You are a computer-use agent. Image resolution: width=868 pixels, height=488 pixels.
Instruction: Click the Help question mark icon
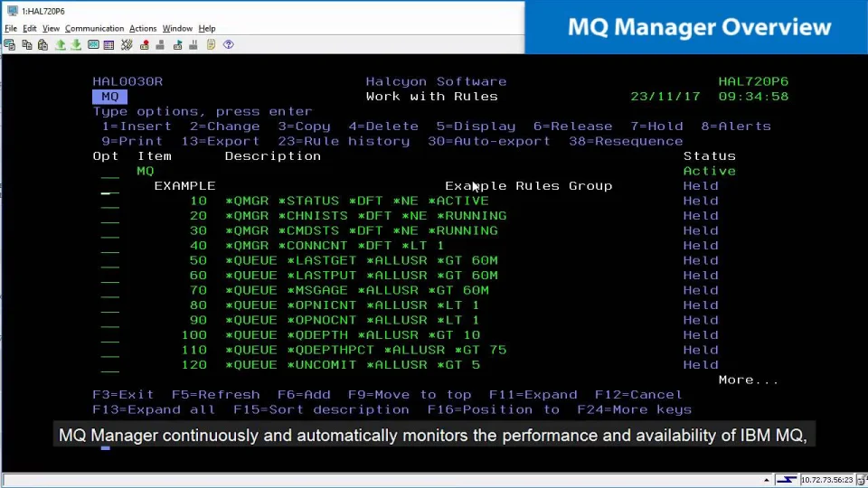(228, 45)
